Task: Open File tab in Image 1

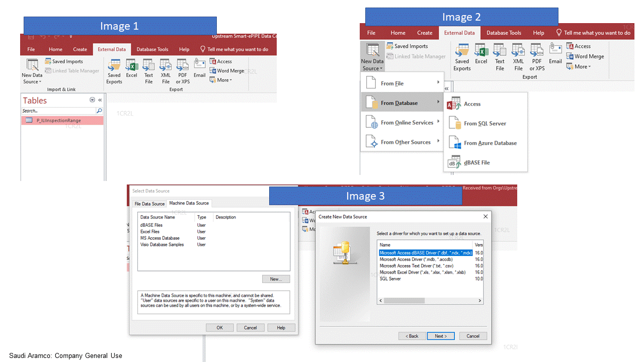Action: (x=31, y=49)
